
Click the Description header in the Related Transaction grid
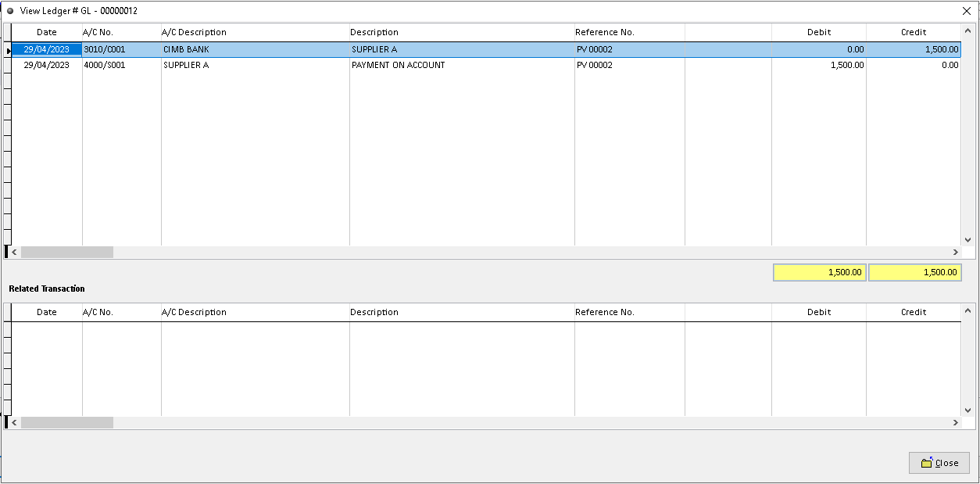tap(462, 312)
